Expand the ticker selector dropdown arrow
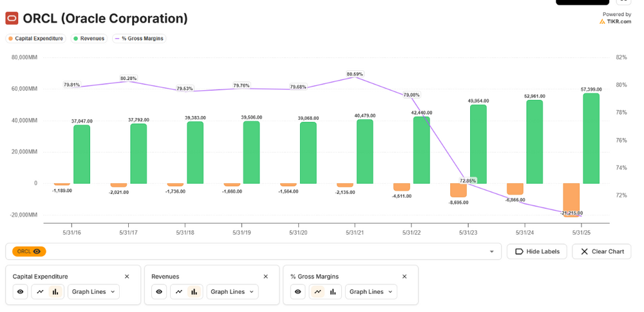The height and width of the screenshot is (312, 644). coord(491,251)
